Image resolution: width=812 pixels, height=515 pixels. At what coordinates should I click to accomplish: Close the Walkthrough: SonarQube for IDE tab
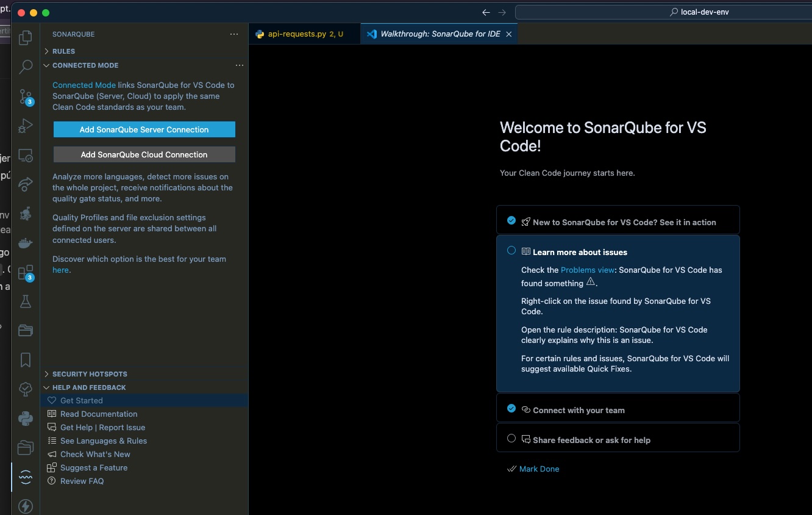click(x=508, y=34)
